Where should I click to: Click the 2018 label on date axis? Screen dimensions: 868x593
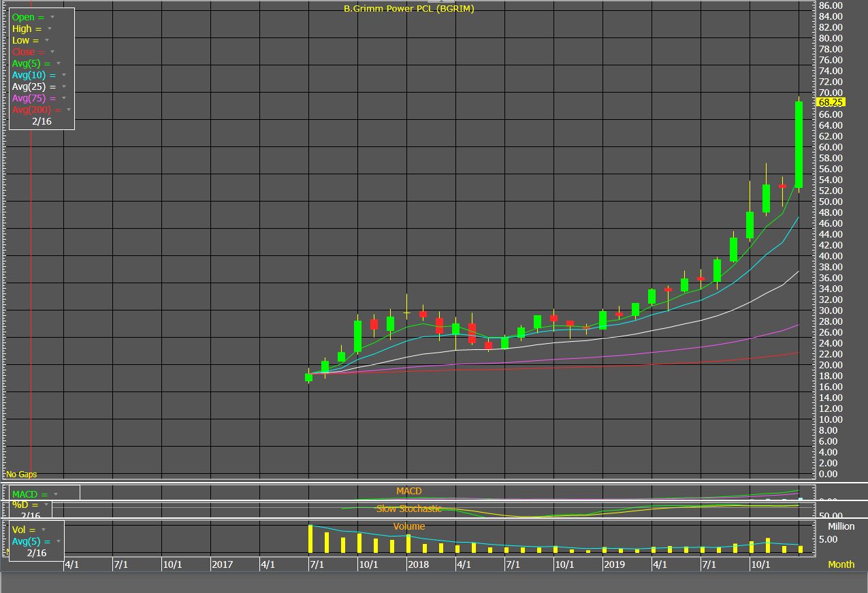pyautogui.click(x=418, y=564)
